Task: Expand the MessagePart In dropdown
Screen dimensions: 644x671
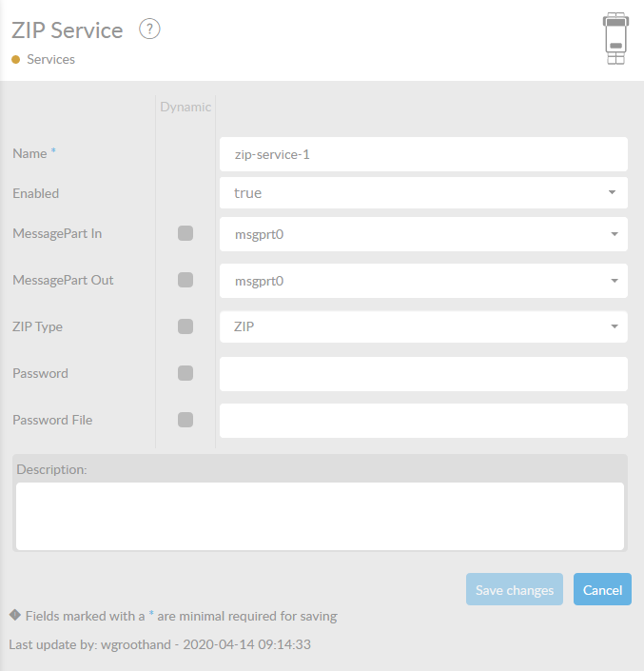Action: pos(423,233)
